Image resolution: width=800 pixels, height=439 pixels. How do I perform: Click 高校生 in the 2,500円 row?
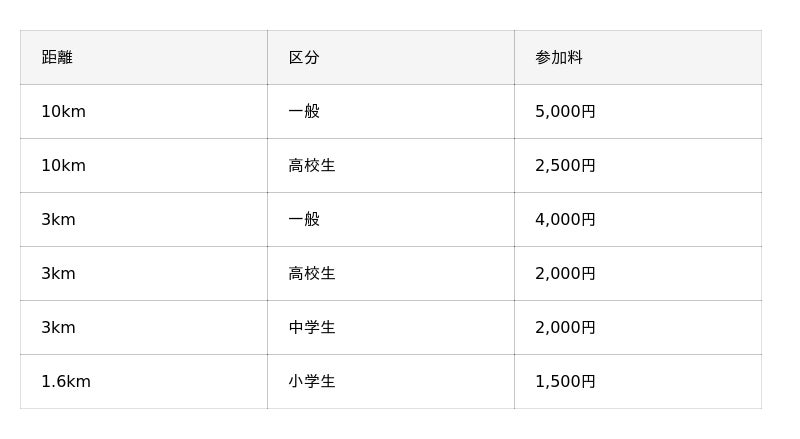(312, 166)
